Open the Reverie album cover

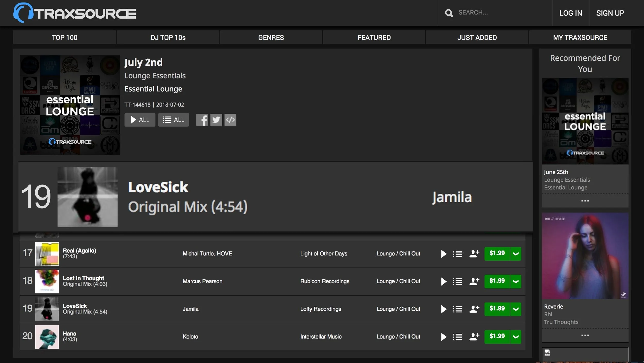click(x=585, y=256)
